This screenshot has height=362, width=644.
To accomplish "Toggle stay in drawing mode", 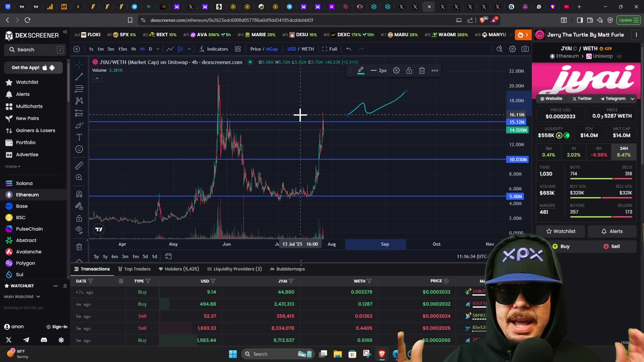I will [x=79, y=206].
